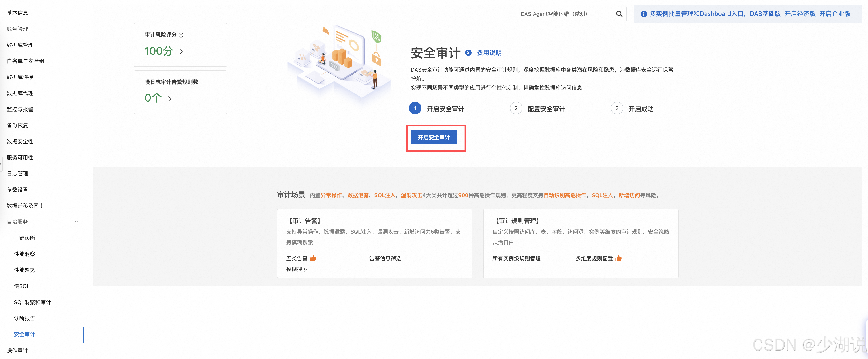Go to SQL洞察和审计 menu item
Screen dimensions: 868x359
(32, 302)
